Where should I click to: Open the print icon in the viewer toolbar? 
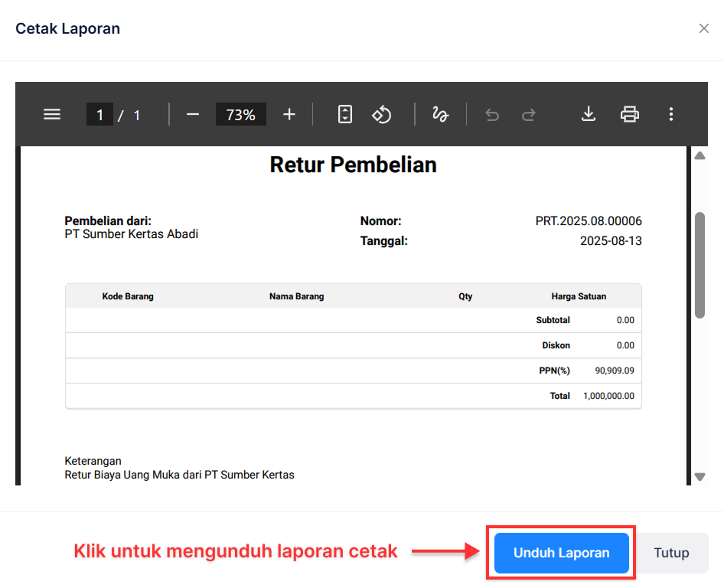click(x=629, y=114)
